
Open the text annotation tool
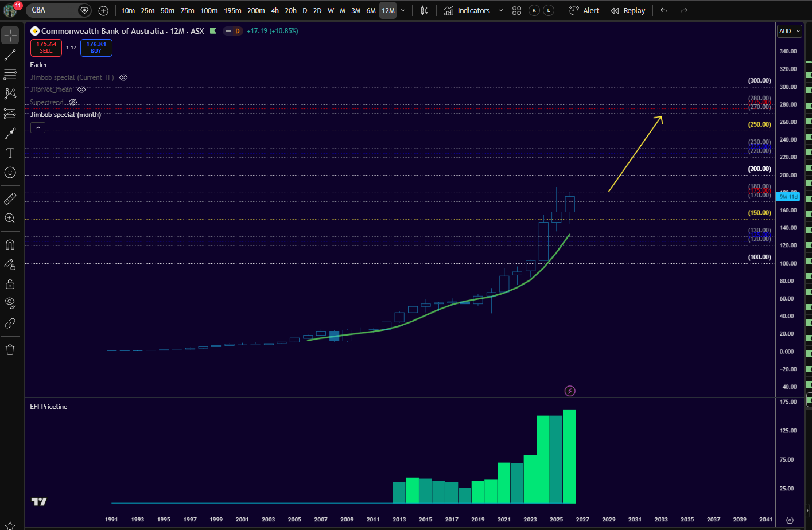coord(10,153)
